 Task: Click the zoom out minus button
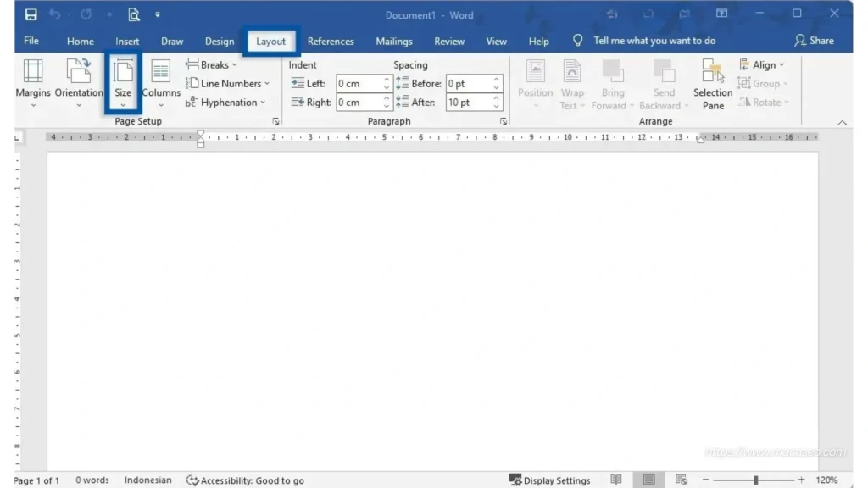[x=706, y=480]
